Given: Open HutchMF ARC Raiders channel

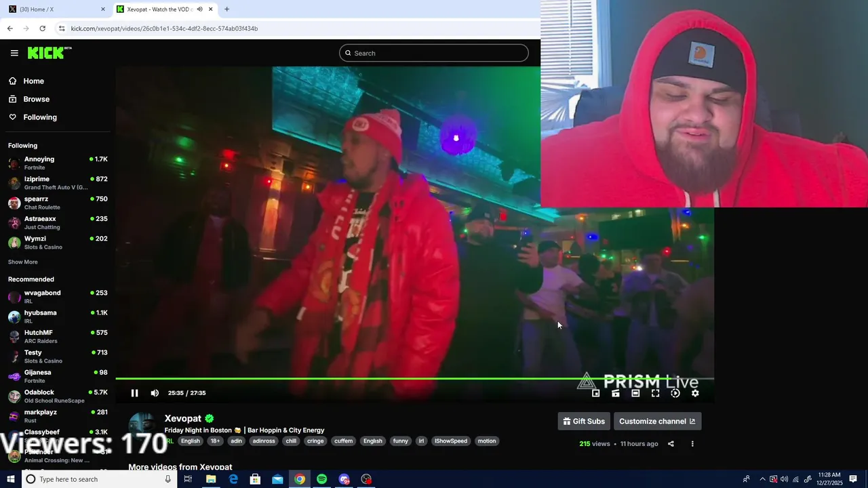Looking at the screenshot, I should [x=58, y=336].
